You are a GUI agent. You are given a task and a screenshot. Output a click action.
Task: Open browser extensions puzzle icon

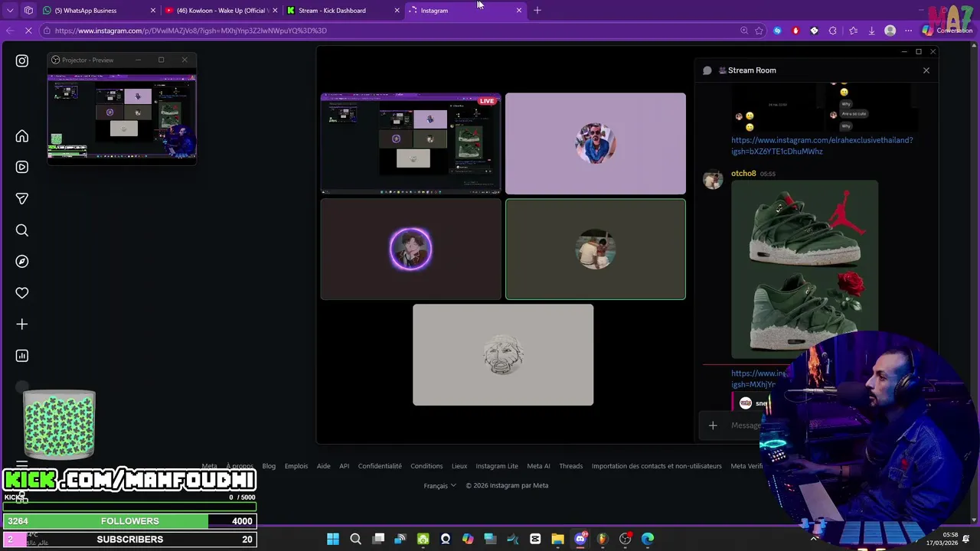[832, 31]
